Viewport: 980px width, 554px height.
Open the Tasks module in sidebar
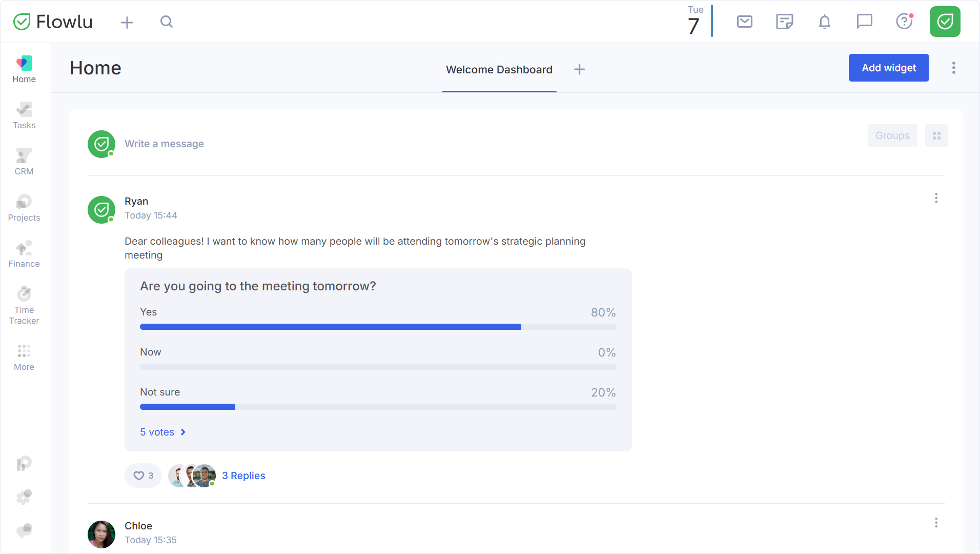point(24,116)
